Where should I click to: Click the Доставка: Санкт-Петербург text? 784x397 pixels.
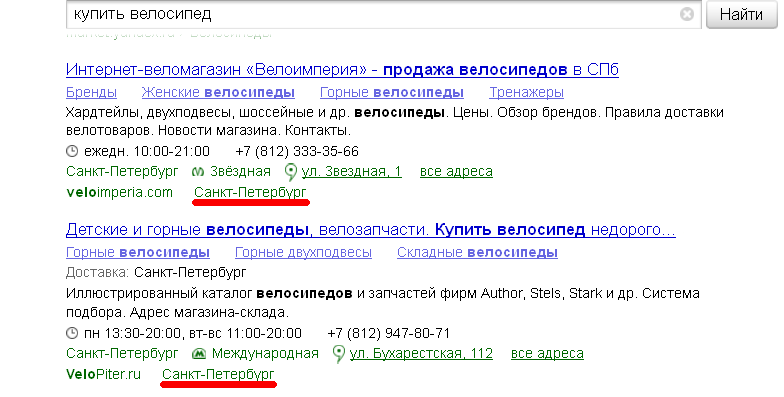tap(156, 273)
